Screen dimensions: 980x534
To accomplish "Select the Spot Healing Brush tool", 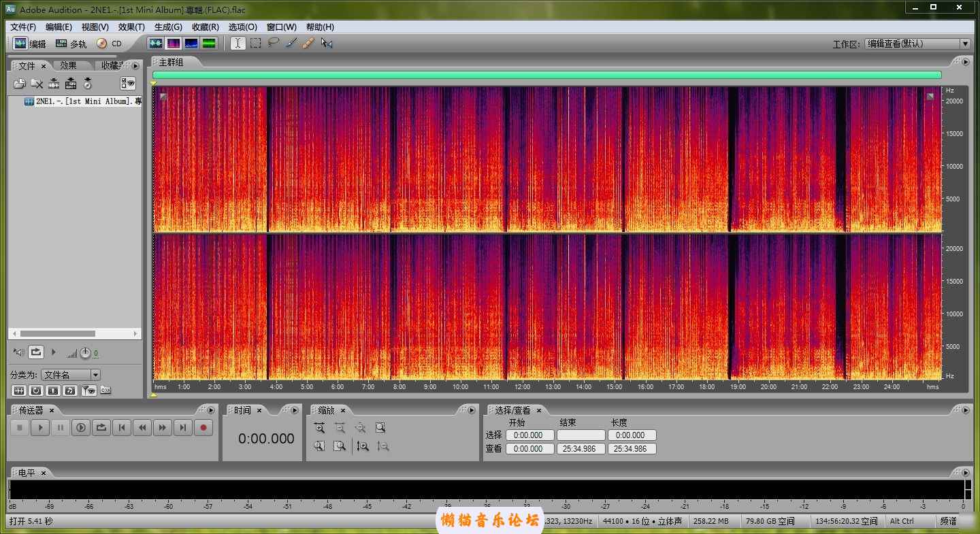I will tap(308, 43).
